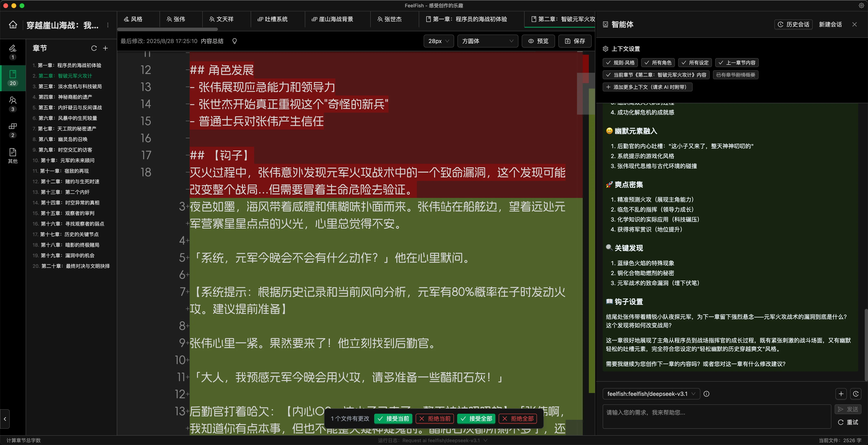
Task: Click the settings gear in title bar
Action: tap(861, 5)
